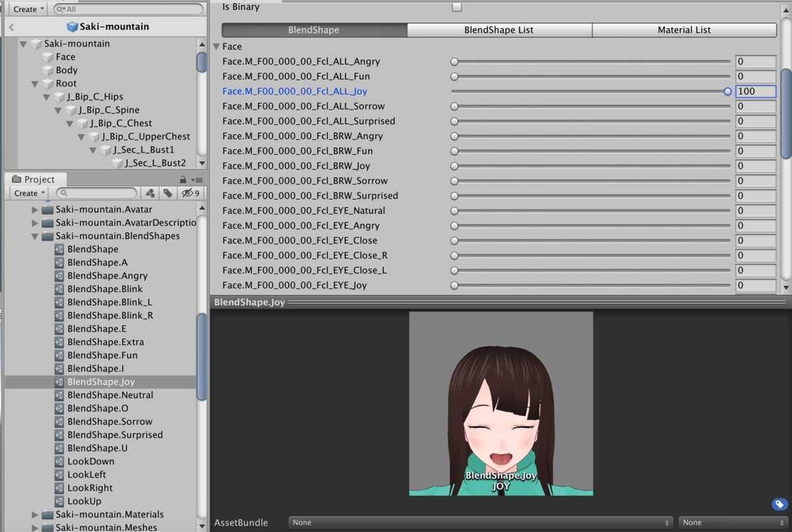Click the Fcl_BRW_Surprised label

(x=310, y=195)
